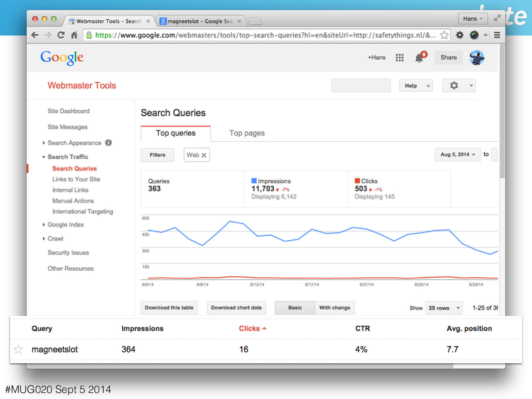This screenshot has height=399, width=532.
Task: Open Manual Actions in sidebar
Action: click(73, 201)
